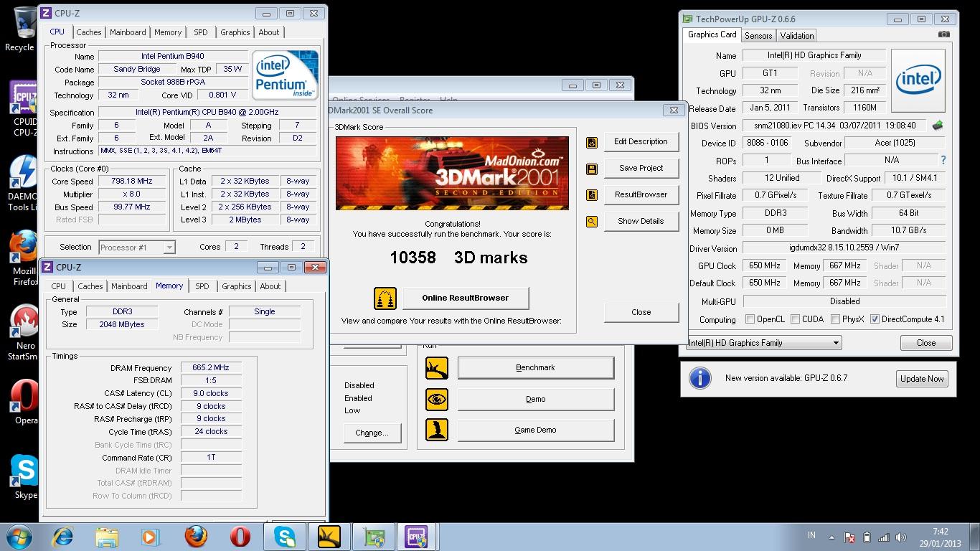
Task: Toggle DirectCompute 4.1 checkbox
Action: tap(875, 319)
